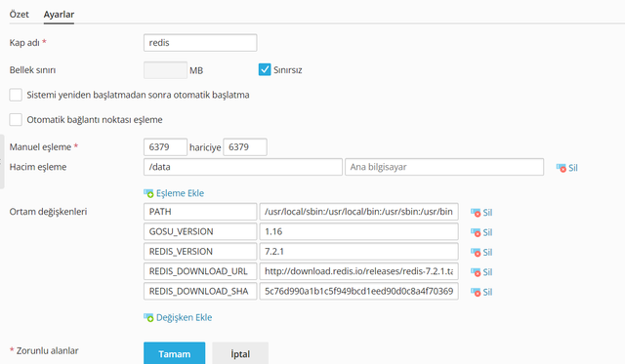Image resolution: width=625 pixels, height=364 pixels.
Task: Click the PATH variable name field
Action: click(x=200, y=212)
